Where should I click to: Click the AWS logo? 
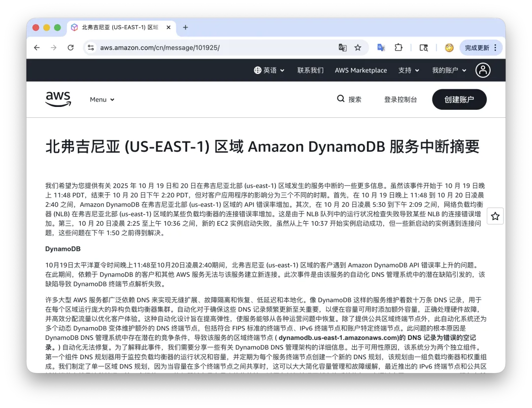(58, 99)
